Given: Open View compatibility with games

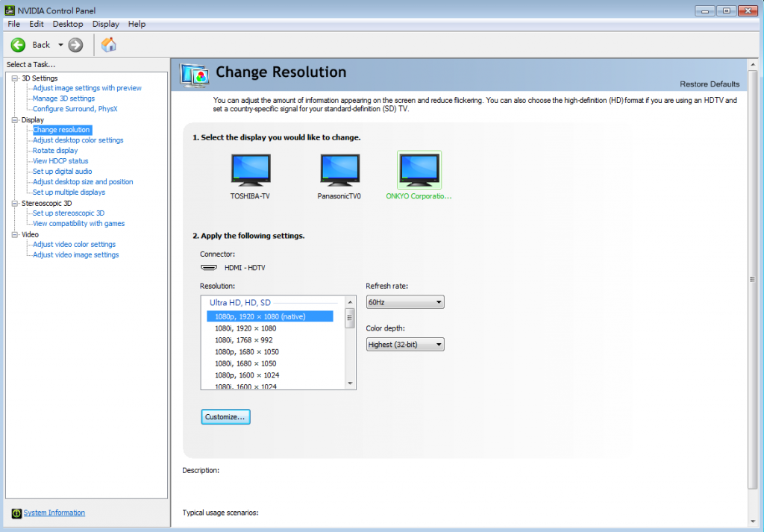Looking at the screenshot, I should 78,224.
